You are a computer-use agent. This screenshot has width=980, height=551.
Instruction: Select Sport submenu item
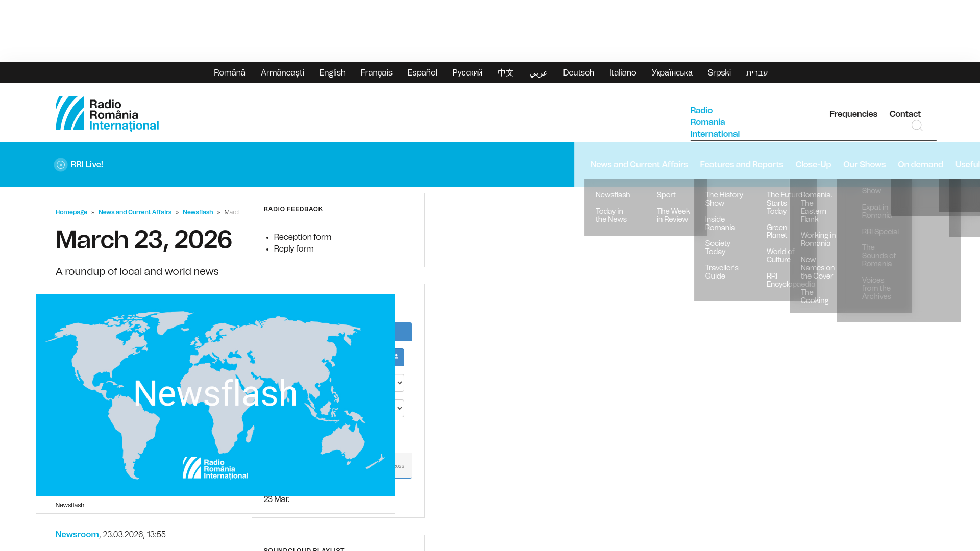[666, 195]
